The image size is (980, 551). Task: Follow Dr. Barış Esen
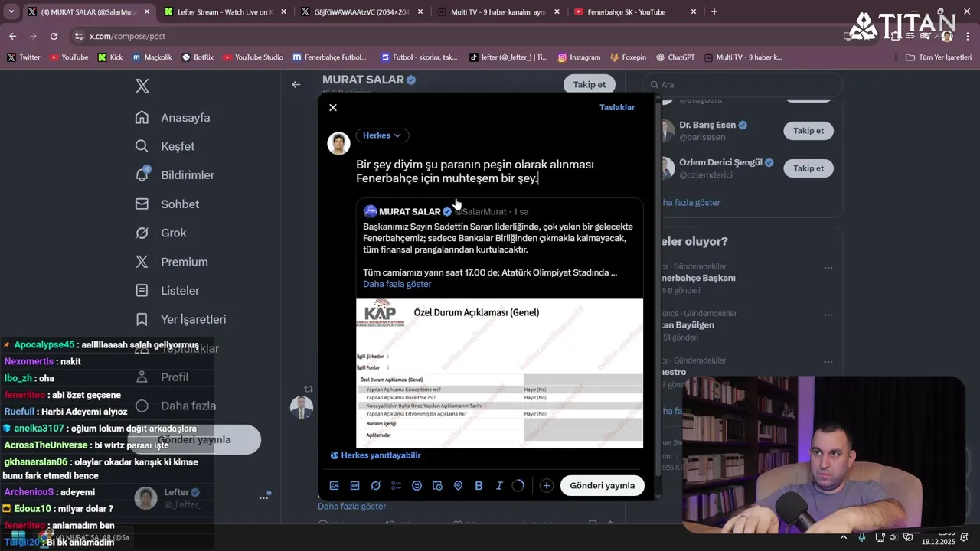tap(808, 131)
